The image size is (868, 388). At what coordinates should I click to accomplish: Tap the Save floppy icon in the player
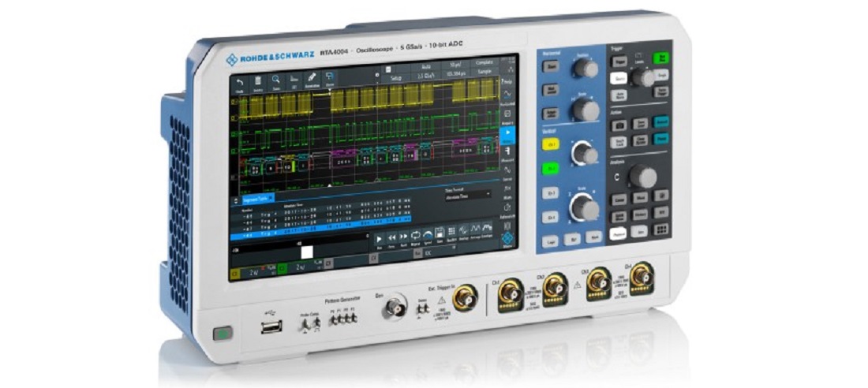tap(440, 233)
